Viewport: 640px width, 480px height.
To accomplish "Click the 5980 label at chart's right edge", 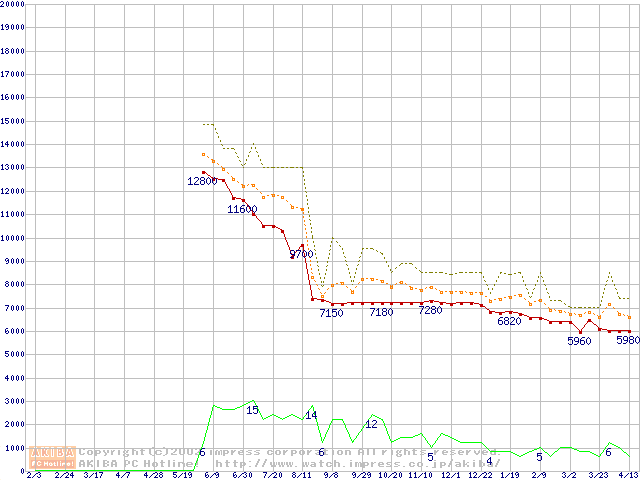I will 627,340.
